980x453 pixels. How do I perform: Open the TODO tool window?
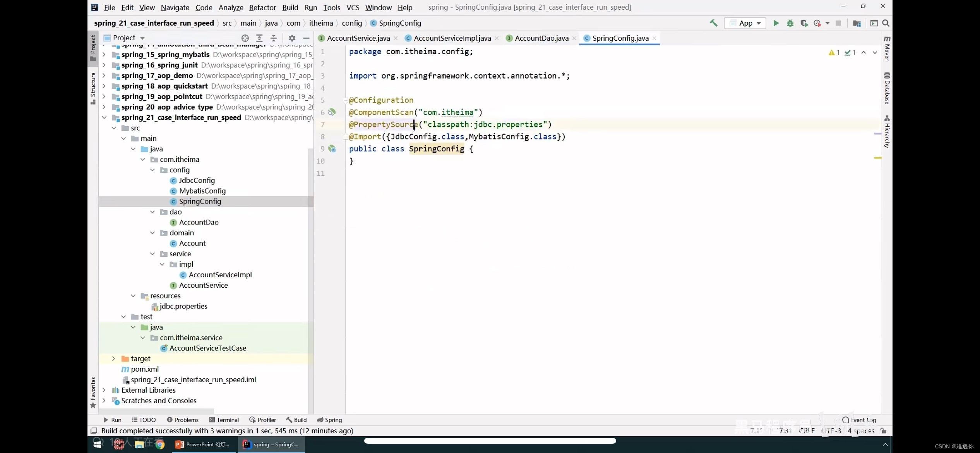144,420
